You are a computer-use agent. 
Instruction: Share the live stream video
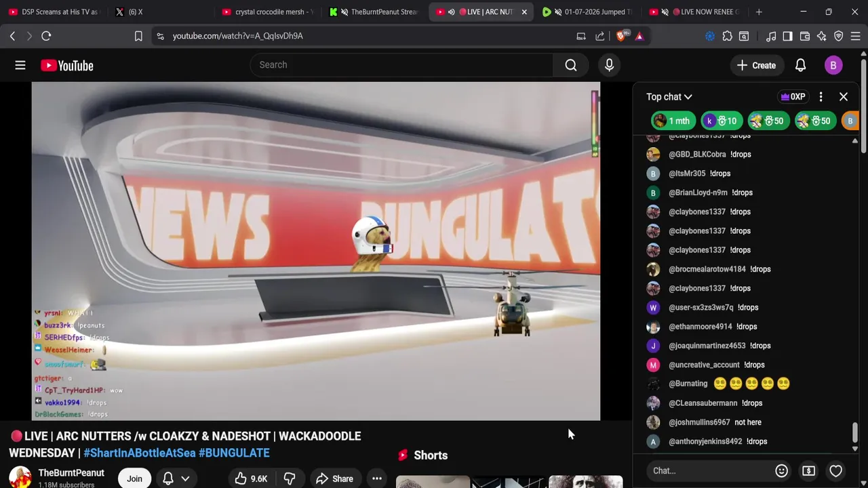pos(334,479)
